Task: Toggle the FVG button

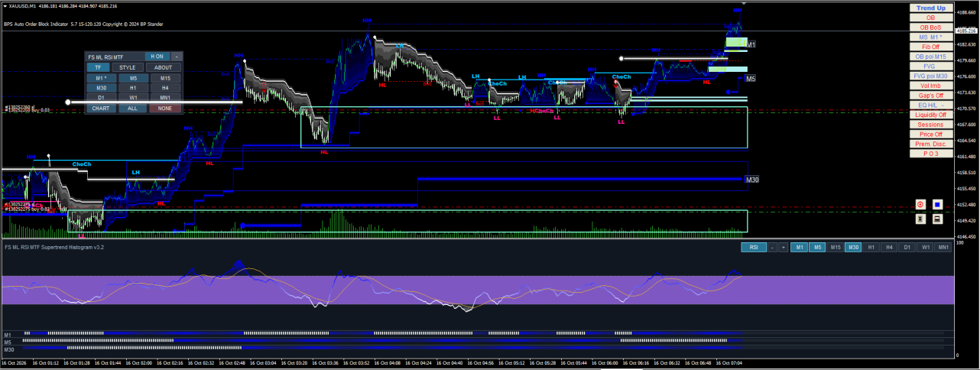Action: pyautogui.click(x=930, y=67)
